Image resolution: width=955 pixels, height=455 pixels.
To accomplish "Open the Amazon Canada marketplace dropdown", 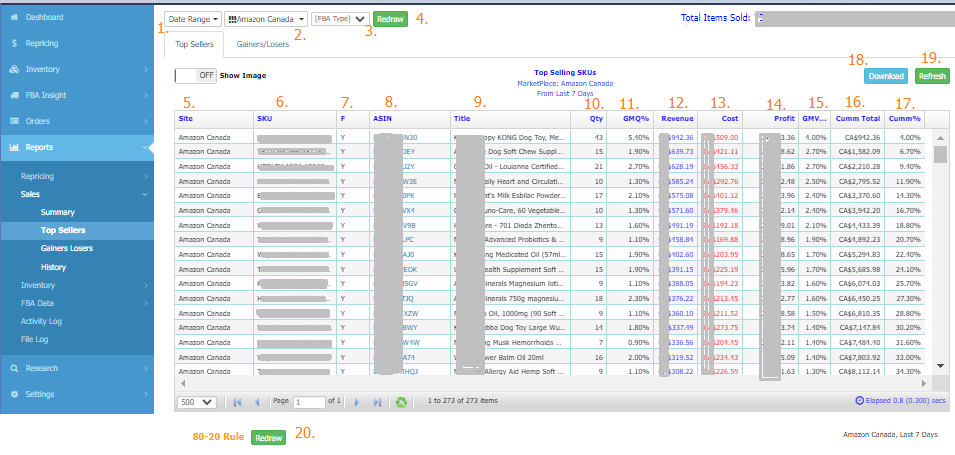I will 266,19.
